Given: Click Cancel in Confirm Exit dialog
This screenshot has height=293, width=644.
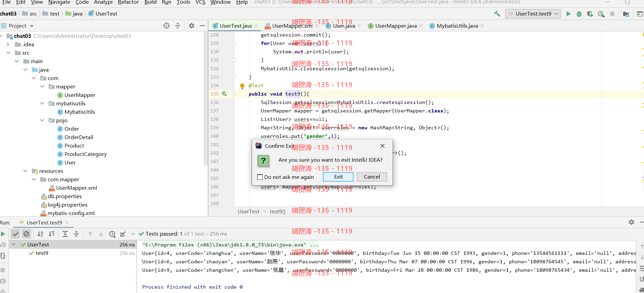Looking at the screenshot, I should (x=372, y=177).
